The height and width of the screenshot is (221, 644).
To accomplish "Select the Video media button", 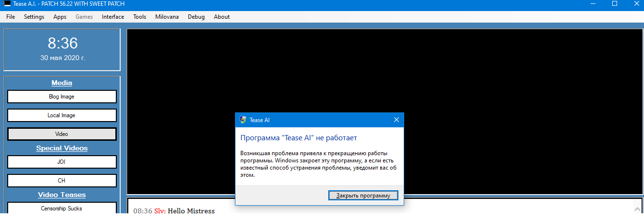I will [62, 134].
